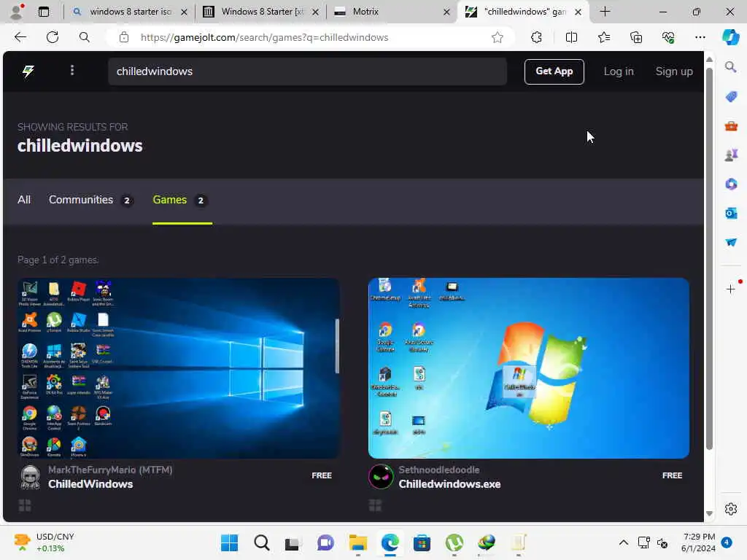This screenshot has height=560, width=747.
Task: Open the sidebar Search icon
Action: click(730, 67)
